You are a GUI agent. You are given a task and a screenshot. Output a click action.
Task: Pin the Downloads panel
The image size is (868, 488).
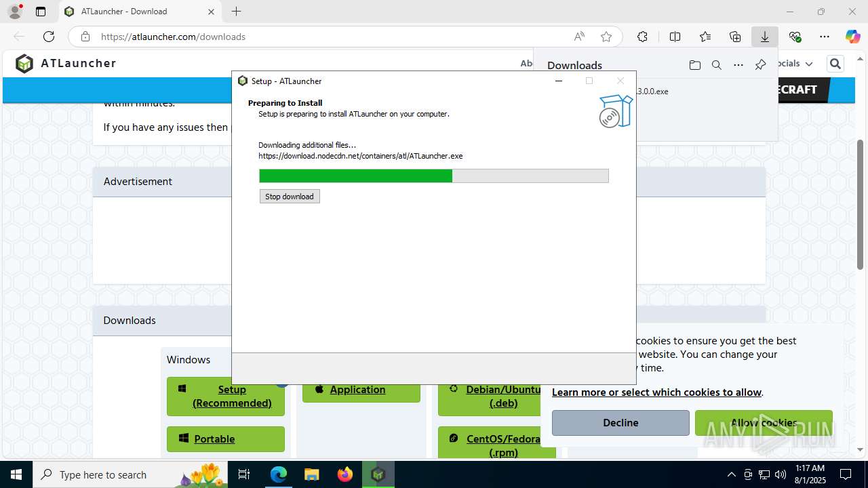click(760, 65)
